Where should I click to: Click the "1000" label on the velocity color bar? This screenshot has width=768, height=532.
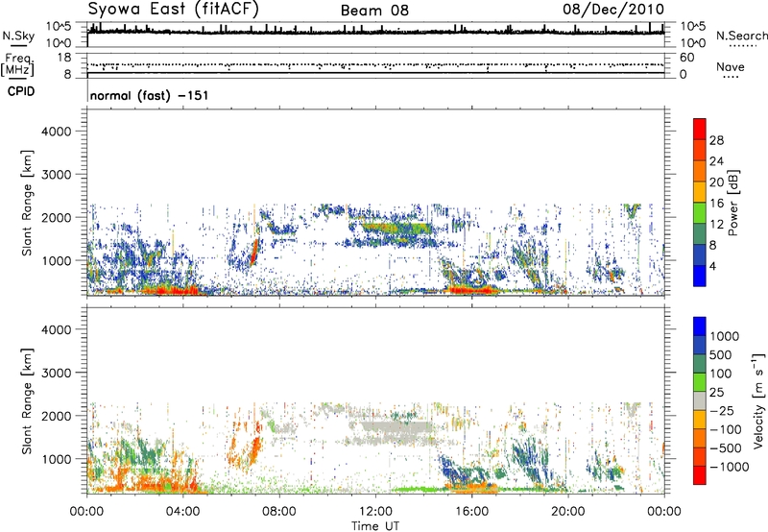click(724, 336)
